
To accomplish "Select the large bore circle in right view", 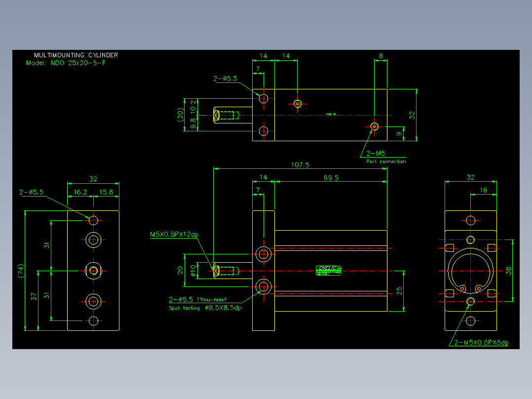I will tap(471, 271).
